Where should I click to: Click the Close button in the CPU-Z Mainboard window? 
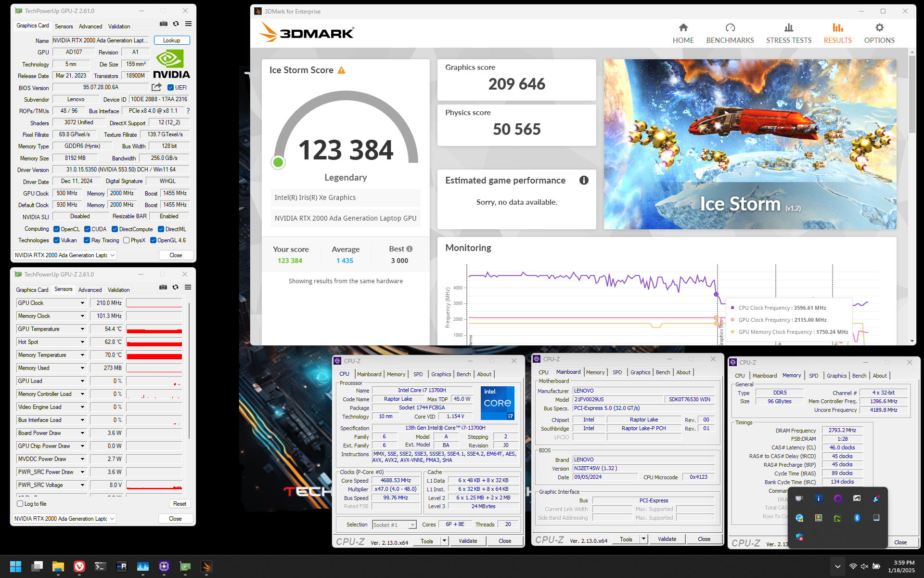(704, 539)
